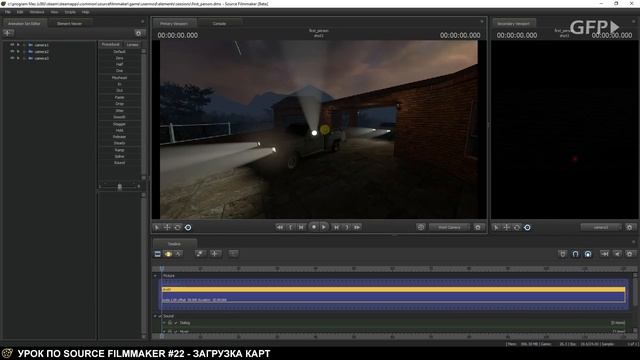Select Work Camera button in primary viewport
This screenshot has width=640, height=360.
point(449,227)
